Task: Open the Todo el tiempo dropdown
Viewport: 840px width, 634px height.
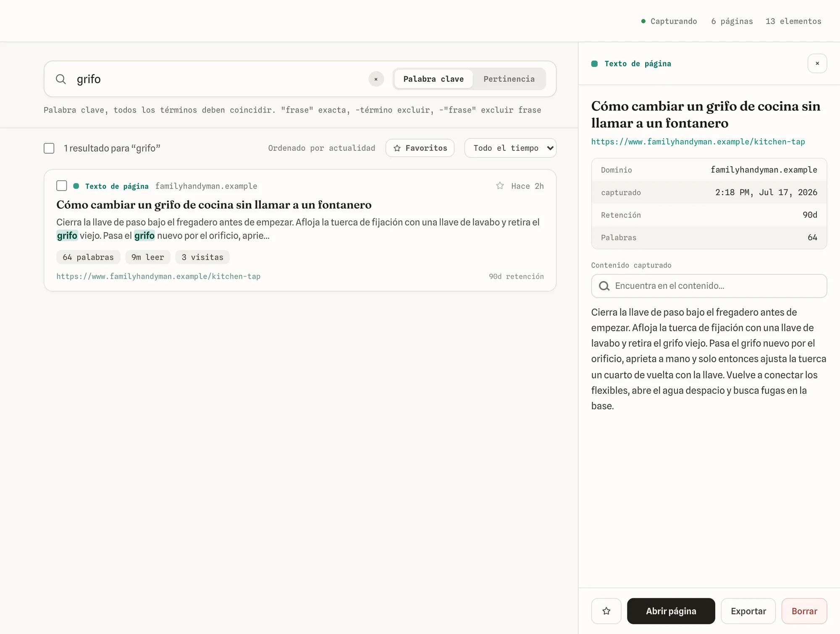Action: pyautogui.click(x=510, y=148)
